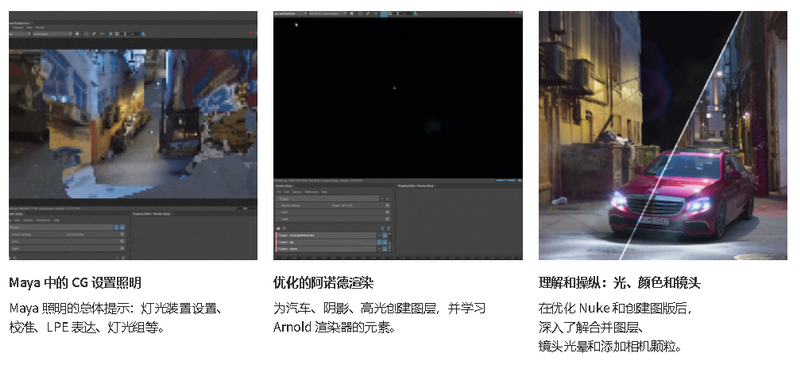
Task: Toggle the renderable icon on the last render layer
Action: tap(385, 249)
